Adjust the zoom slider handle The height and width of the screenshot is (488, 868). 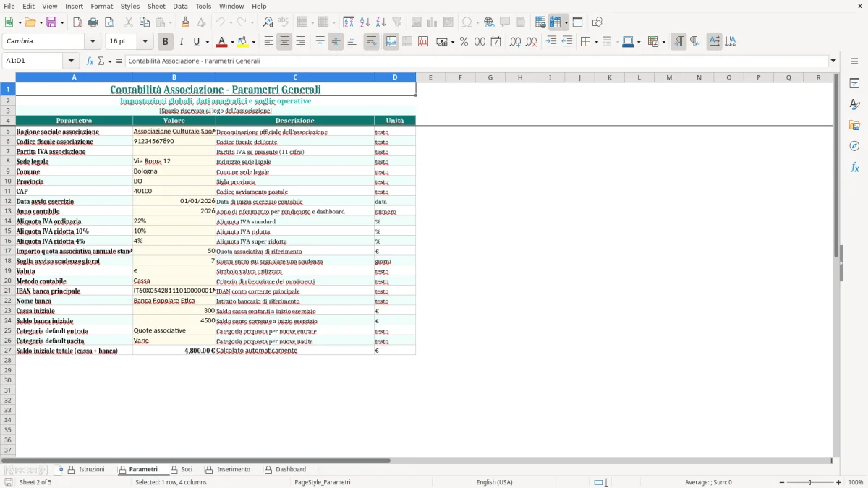click(x=810, y=482)
